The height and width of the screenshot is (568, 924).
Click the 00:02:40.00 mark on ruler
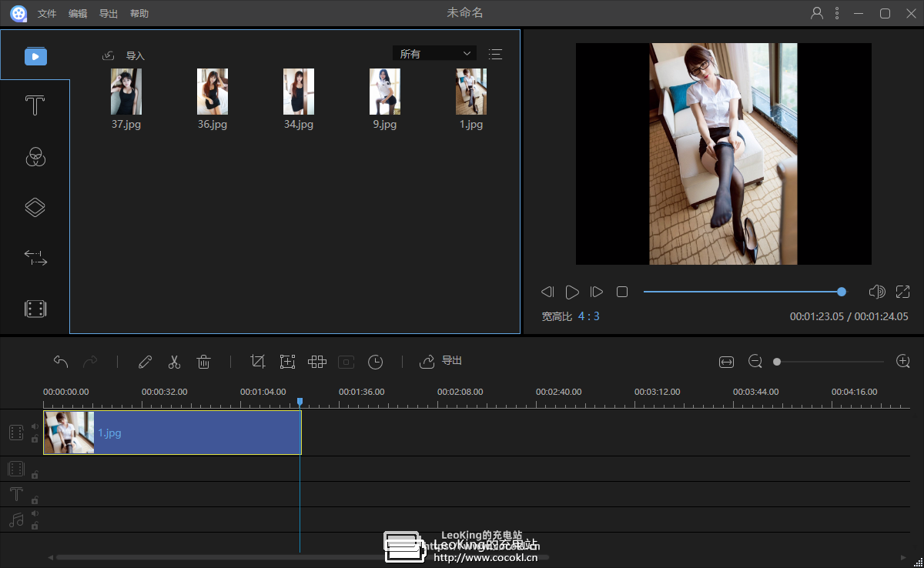click(x=558, y=392)
